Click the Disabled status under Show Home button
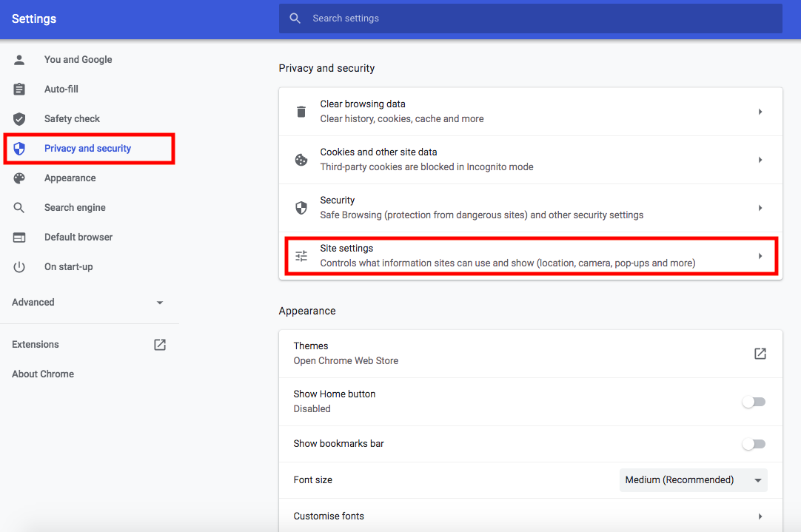Image resolution: width=801 pixels, height=532 pixels. click(312, 409)
